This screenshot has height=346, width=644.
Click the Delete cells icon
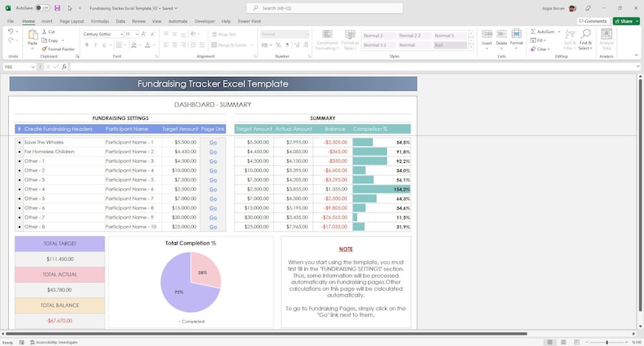(501, 34)
